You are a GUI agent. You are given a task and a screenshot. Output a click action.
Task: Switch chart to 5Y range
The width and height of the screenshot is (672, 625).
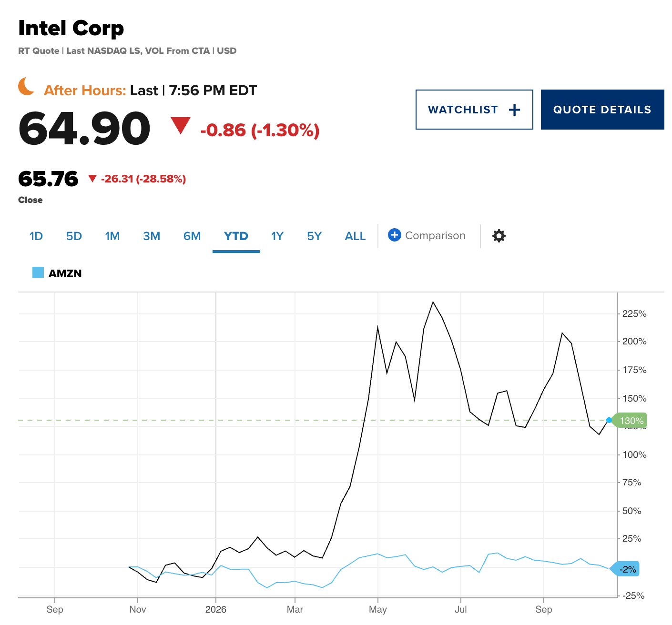pyautogui.click(x=315, y=236)
